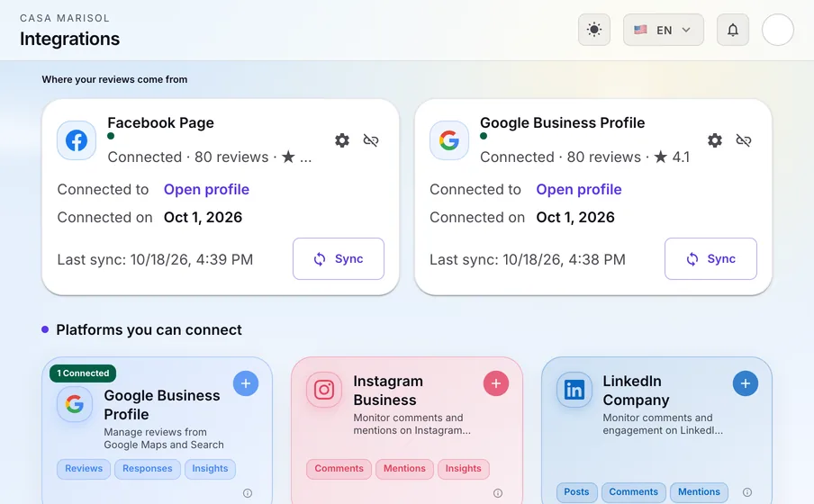
Task: Click the Instagram logo icon
Action: (x=324, y=390)
